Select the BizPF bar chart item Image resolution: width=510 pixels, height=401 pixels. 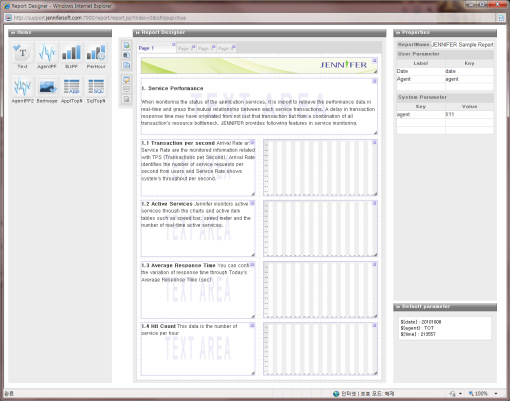pyautogui.click(x=71, y=52)
